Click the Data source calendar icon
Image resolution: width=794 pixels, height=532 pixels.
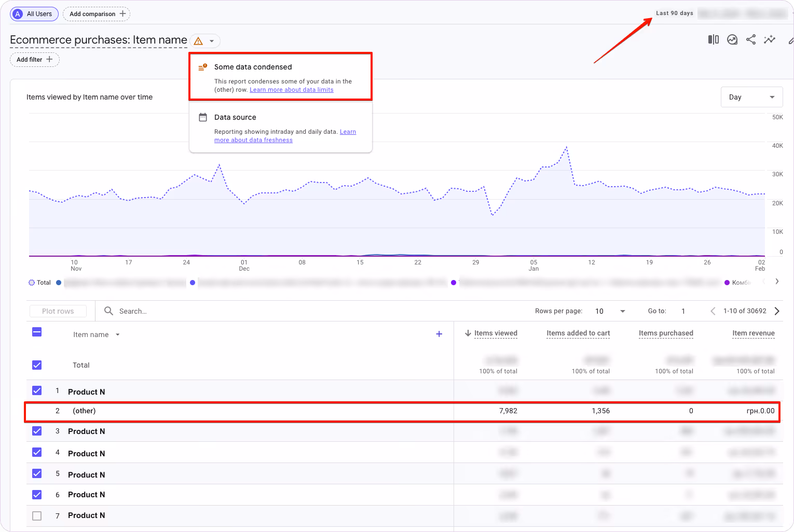203,117
